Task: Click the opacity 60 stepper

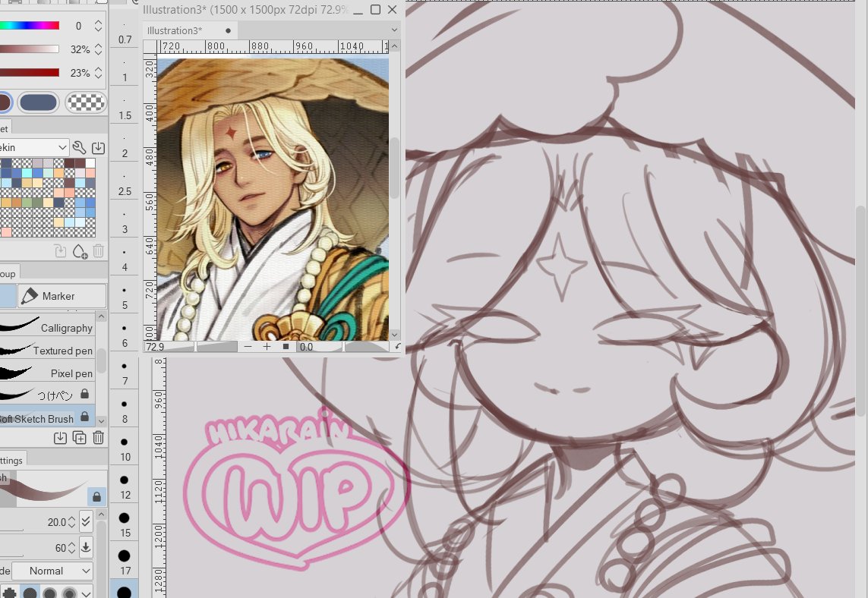Action: pos(72,548)
